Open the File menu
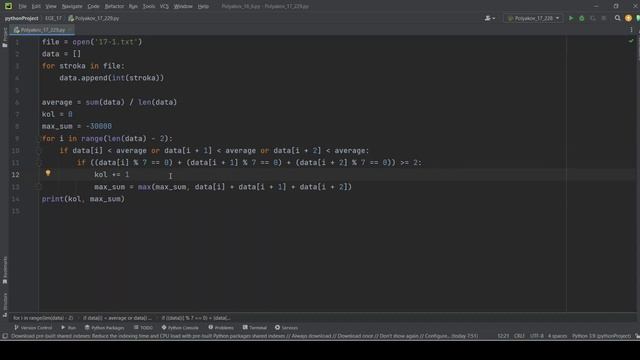 pyautogui.click(x=22, y=7)
